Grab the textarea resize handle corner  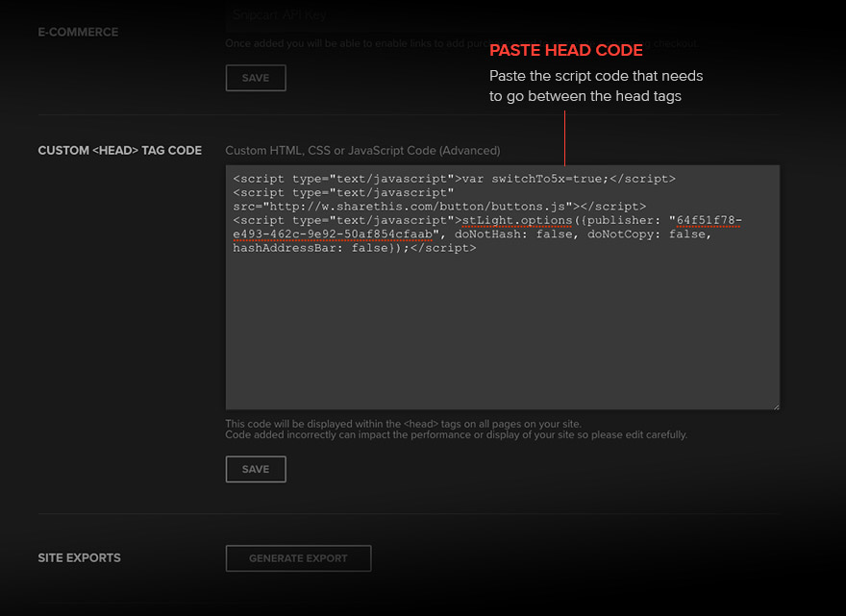[775, 406]
